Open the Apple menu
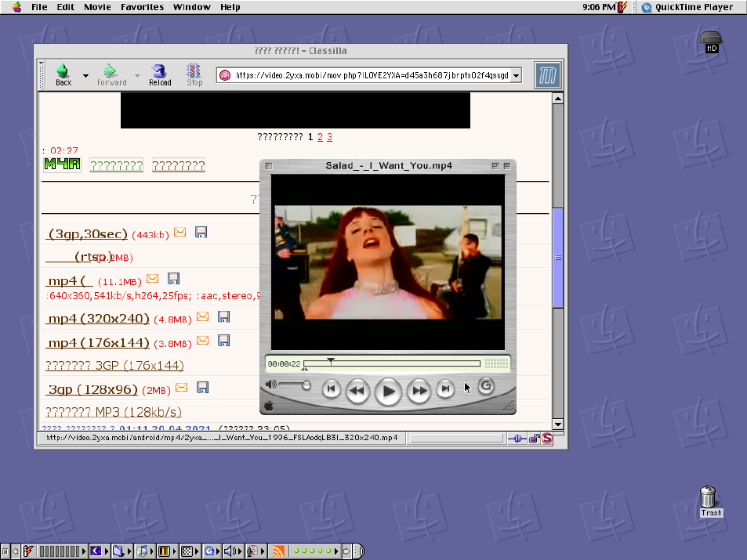Image resolution: width=747 pixels, height=560 pixels. coord(16,7)
